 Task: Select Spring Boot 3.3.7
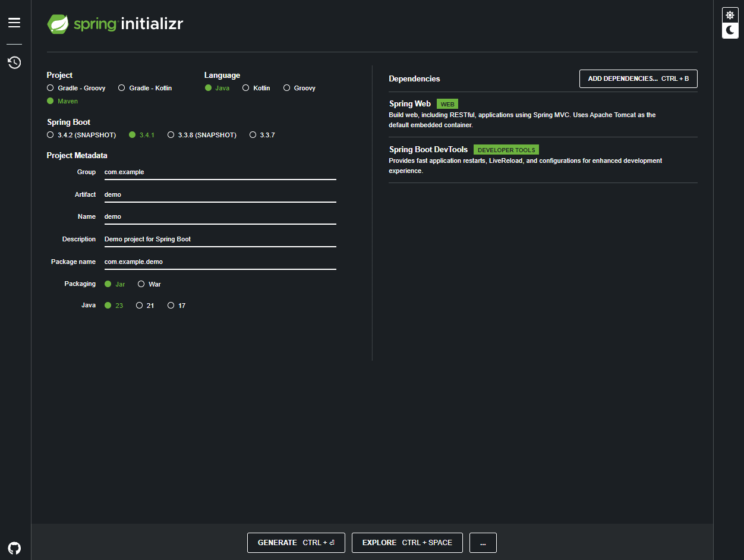(x=262, y=135)
